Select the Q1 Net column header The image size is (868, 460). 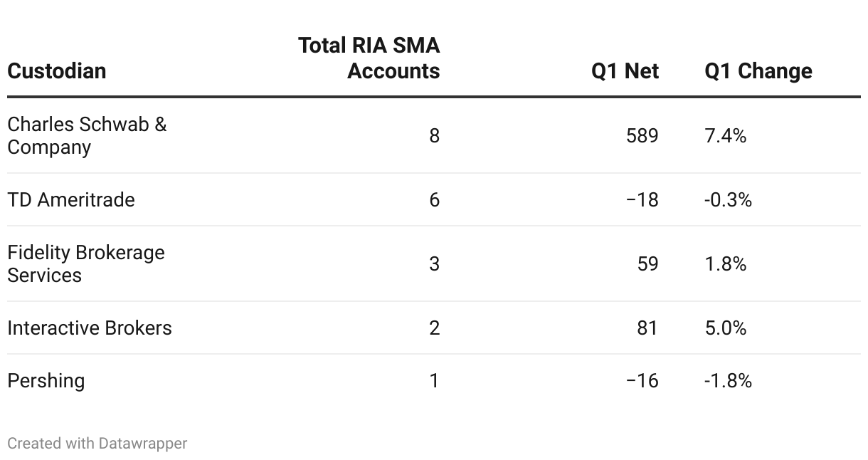[625, 71]
